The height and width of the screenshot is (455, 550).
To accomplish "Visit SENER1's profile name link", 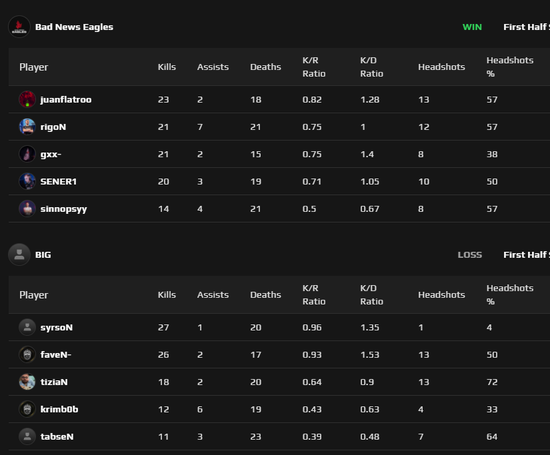I will (x=58, y=182).
